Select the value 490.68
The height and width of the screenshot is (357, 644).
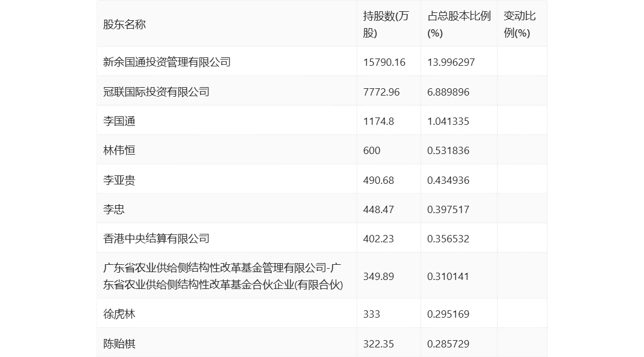pyautogui.click(x=378, y=180)
